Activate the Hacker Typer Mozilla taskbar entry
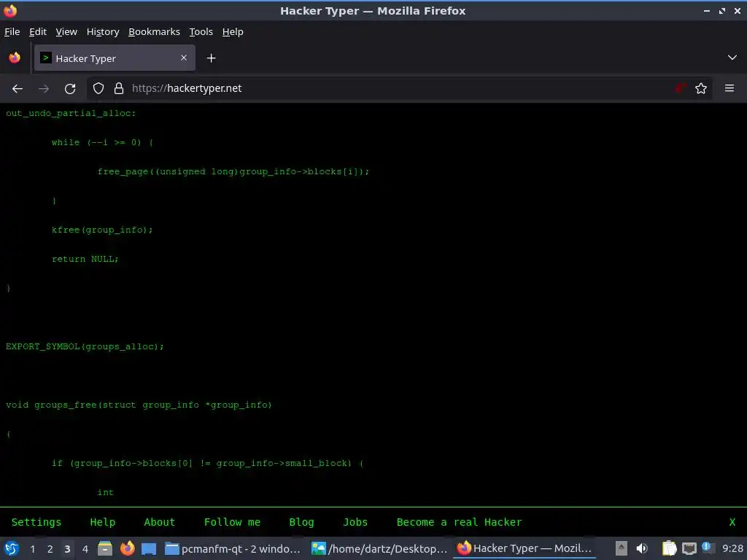The width and height of the screenshot is (747, 560). (x=525, y=548)
